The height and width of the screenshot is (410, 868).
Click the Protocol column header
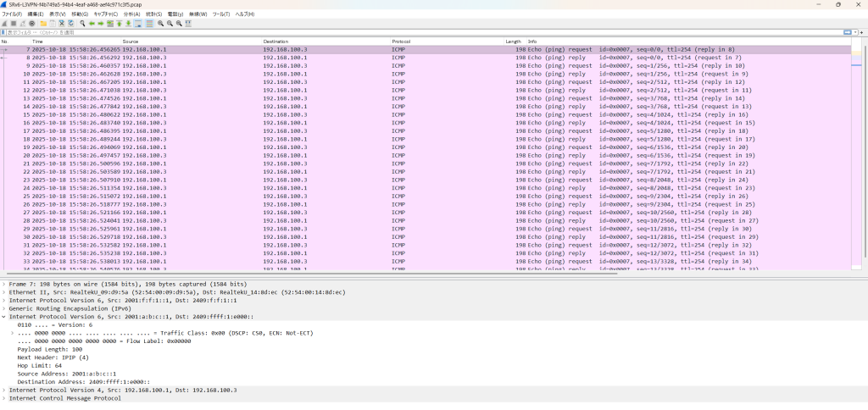pyautogui.click(x=402, y=41)
